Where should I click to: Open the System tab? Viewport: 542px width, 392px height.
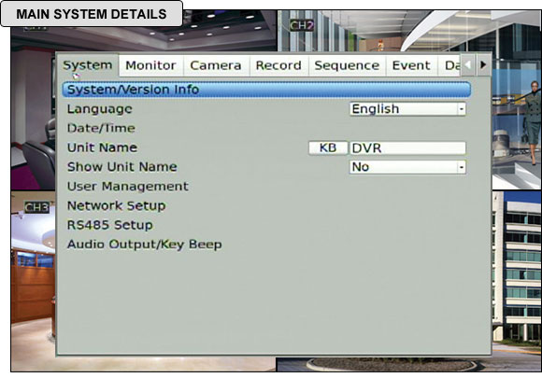pos(88,65)
